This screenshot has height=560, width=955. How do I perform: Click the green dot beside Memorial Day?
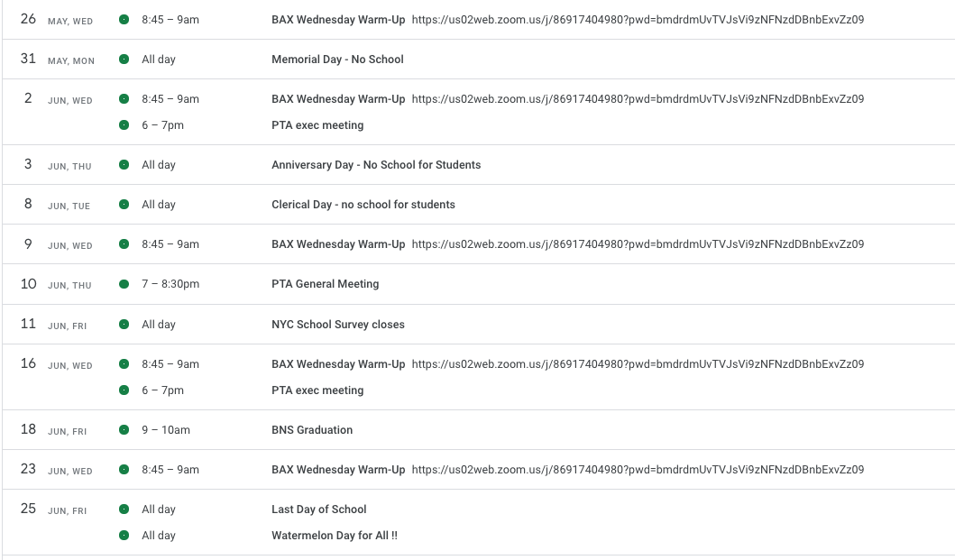[x=124, y=60]
